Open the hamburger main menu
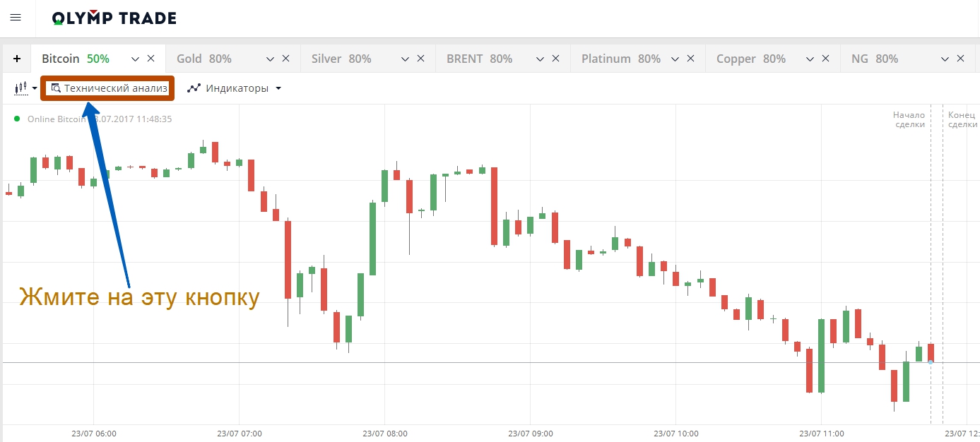This screenshot has width=980, height=442. pyautogui.click(x=16, y=18)
